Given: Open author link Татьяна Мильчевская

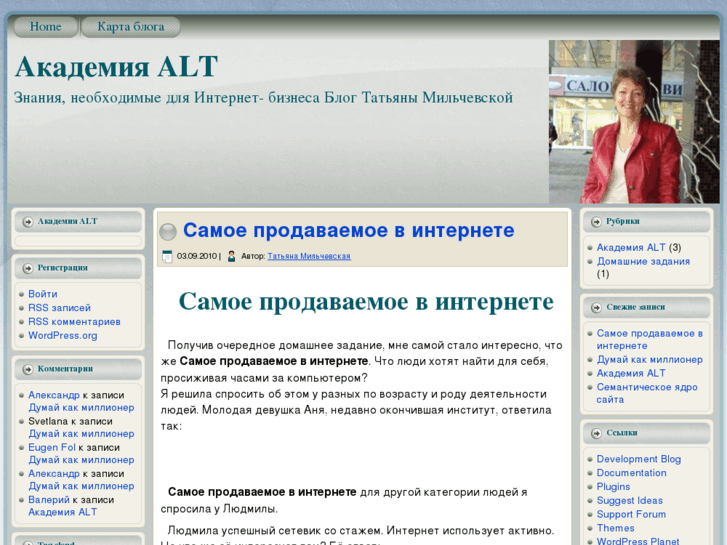Looking at the screenshot, I should pos(309,256).
